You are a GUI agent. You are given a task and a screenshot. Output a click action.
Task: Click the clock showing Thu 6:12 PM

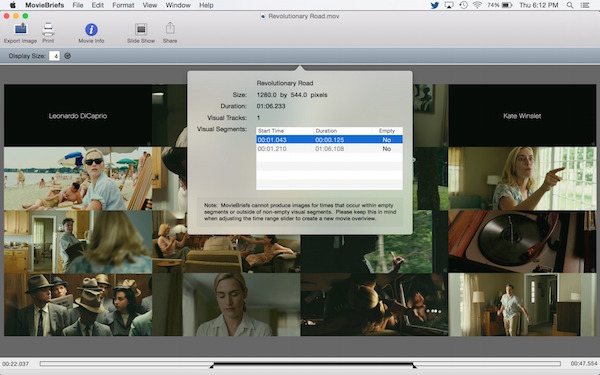(539, 5)
